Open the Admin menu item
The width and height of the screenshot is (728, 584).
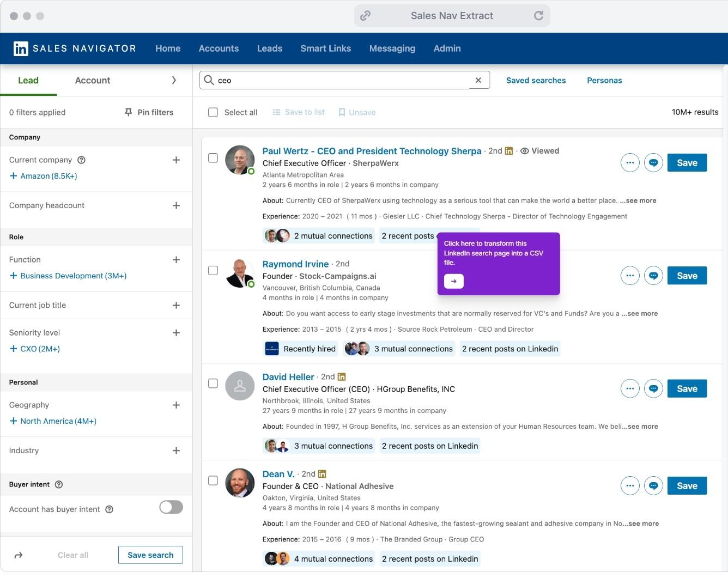click(x=447, y=48)
